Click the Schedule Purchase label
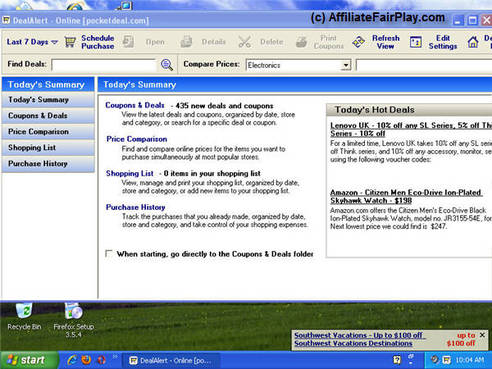Viewport: 492px width, 369px height. click(98, 42)
